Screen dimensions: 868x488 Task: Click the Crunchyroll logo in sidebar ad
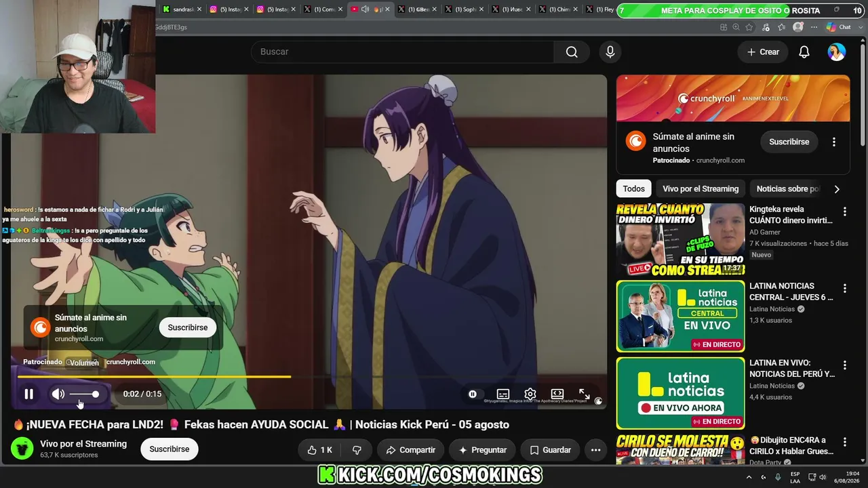tap(636, 141)
